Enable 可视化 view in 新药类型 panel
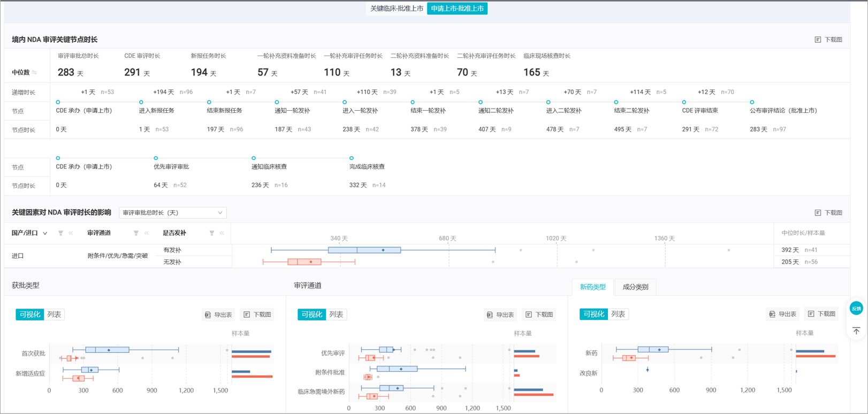The image size is (868, 414). (593, 314)
